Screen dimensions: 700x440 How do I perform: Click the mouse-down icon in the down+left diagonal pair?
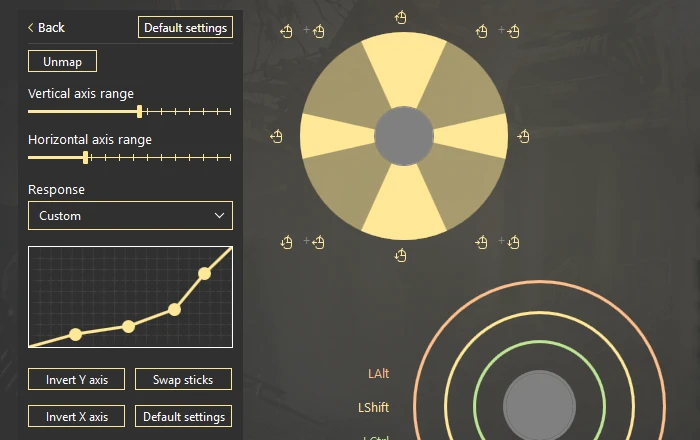[x=286, y=242]
